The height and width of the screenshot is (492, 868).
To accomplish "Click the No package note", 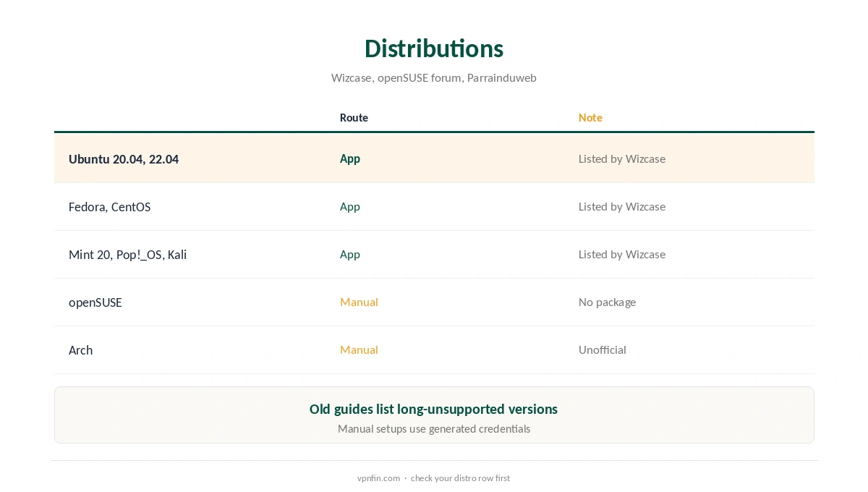I will (x=608, y=302).
